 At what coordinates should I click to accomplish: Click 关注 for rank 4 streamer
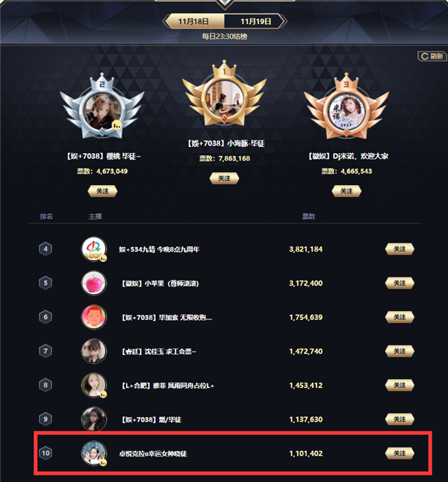point(399,249)
